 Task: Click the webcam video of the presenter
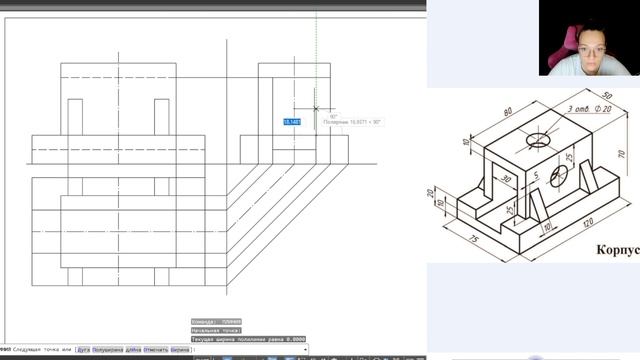(x=589, y=38)
